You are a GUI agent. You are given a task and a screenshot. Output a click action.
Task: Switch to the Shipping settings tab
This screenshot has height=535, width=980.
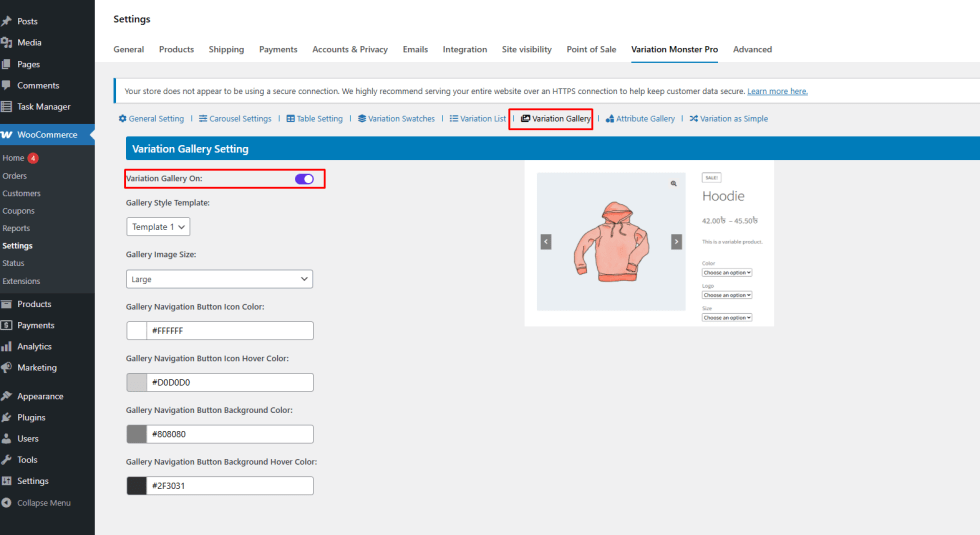(226, 49)
